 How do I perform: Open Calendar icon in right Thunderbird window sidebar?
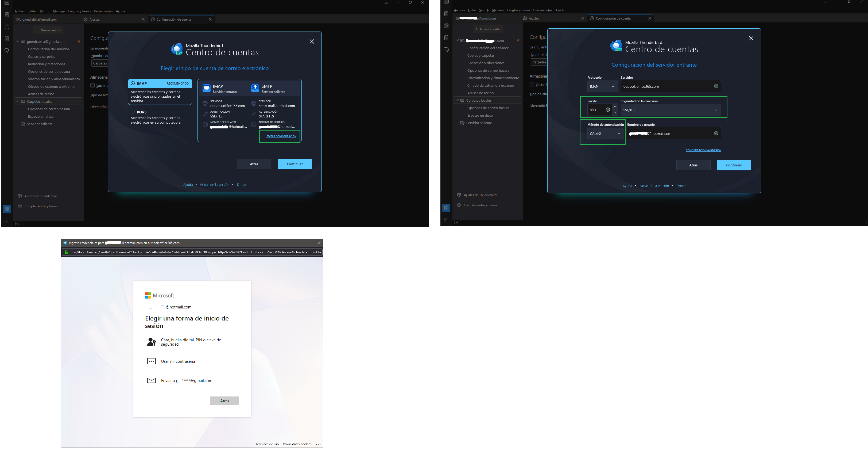tap(446, 26)
